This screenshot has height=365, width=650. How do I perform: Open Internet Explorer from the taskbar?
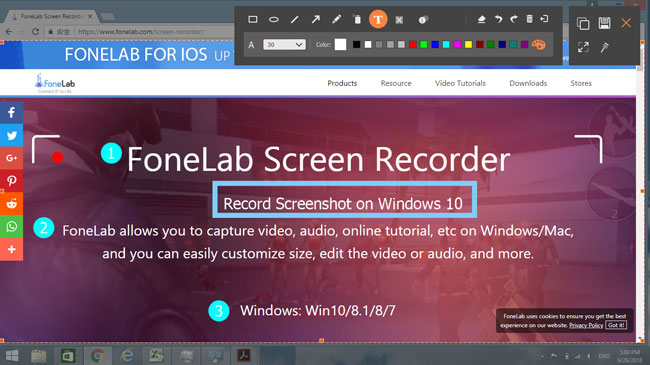[127, 356]
